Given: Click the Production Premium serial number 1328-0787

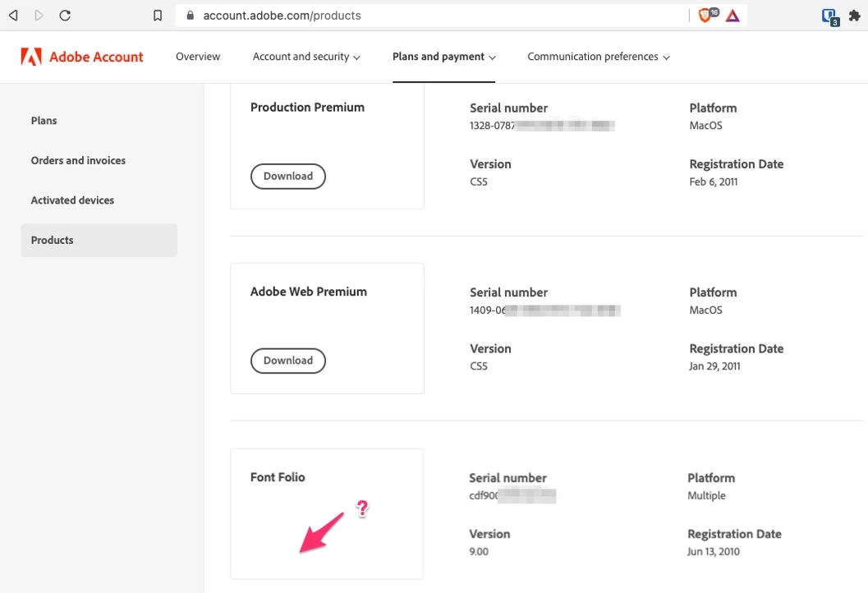Looking at the screenshot, I should pyautogui.click(x=542, y=126).
